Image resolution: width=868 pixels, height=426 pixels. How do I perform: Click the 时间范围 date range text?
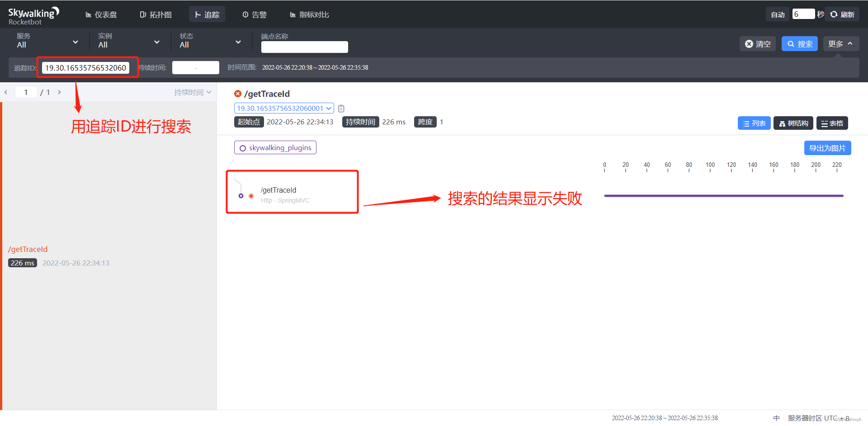[x=315, y=67]
